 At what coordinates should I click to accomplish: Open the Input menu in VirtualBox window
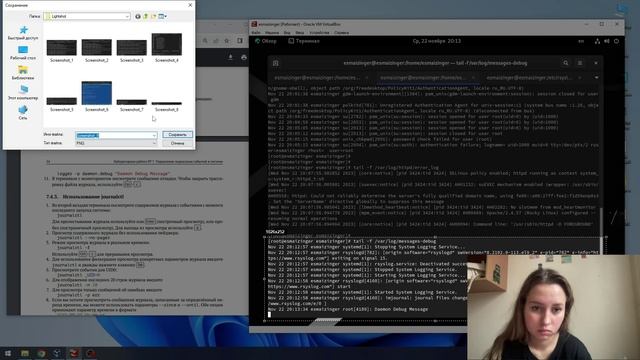[300, 33]
